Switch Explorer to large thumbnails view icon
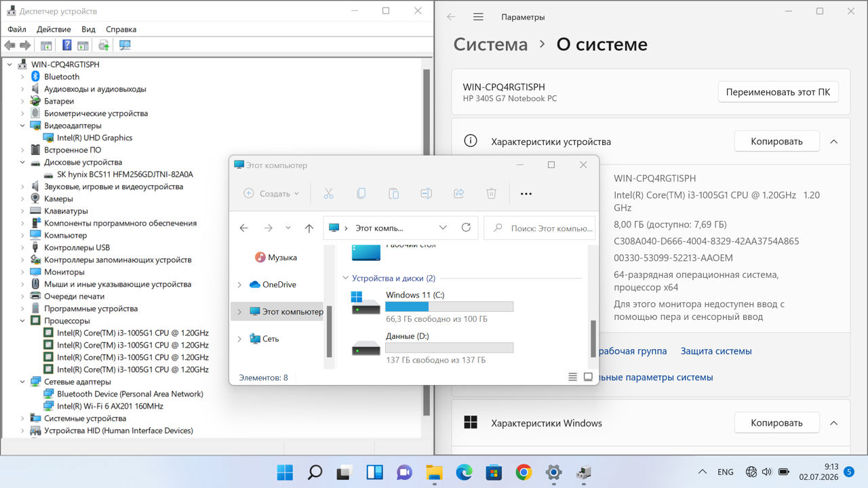 (588, 377)
